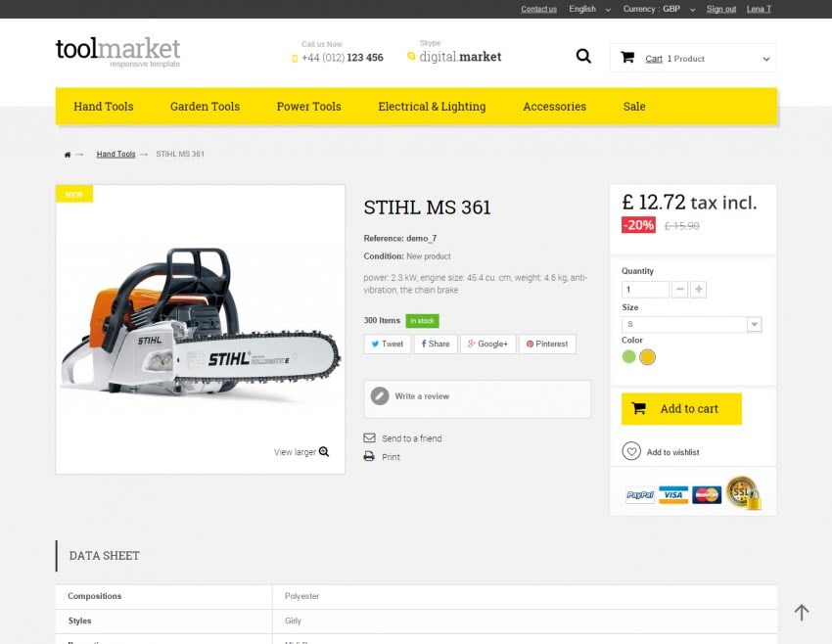Decrease quantity with minus button
Screen dimensions: 832x644
[679, 289]
